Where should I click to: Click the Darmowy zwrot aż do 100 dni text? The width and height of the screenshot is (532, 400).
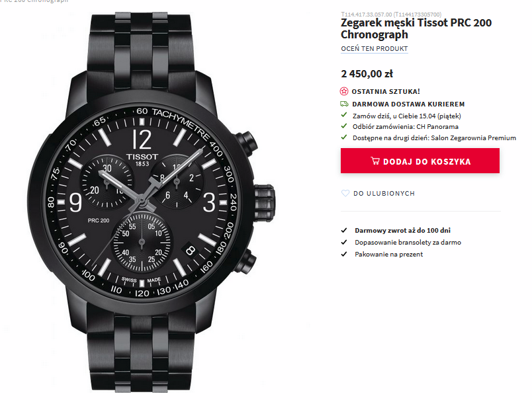coord(402,231)
